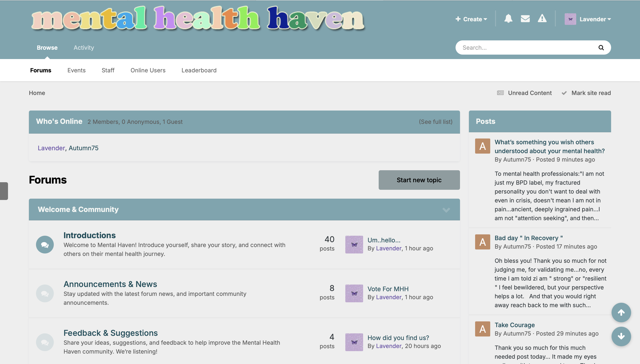
Task: Open the Introductions forum
Action: (x=90, y=235)
